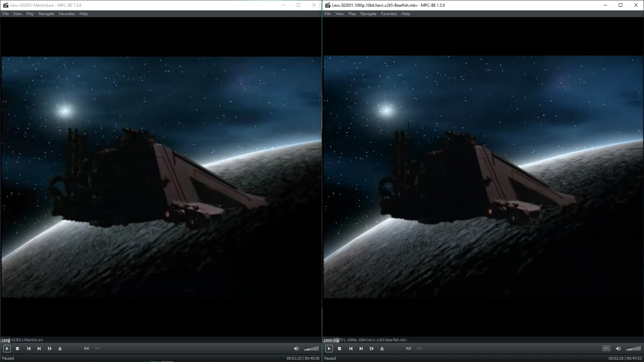Close the right Bearfish.mkv window
The height and width of the screenshot is (362, 644).
(636, 5)
